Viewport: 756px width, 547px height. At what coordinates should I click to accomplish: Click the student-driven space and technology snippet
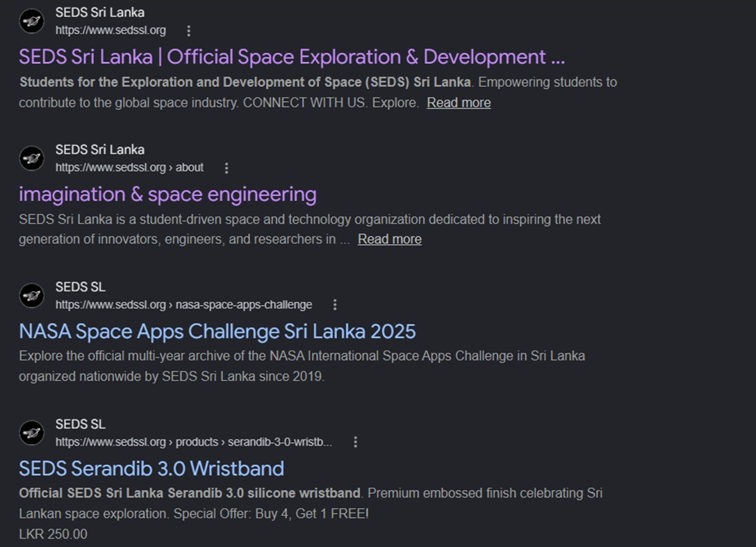click(309, 229)
